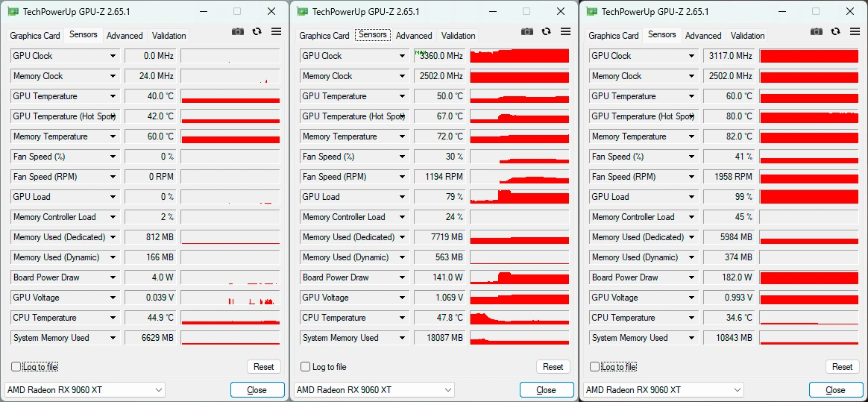Click refresh icon in right GPU-Z window
Viewport: 868px width, 402px height.
[836, 31]
